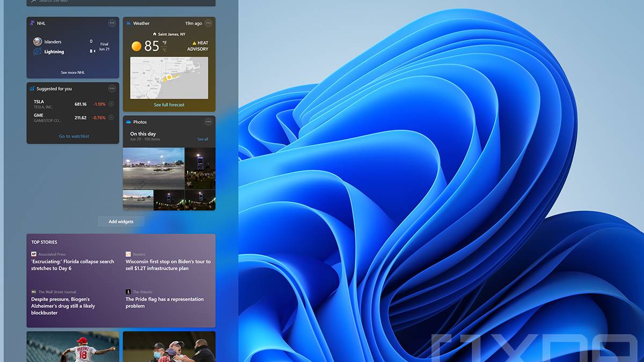
Task: Click the Reuters source logo
Action: [x=128, y=254]
